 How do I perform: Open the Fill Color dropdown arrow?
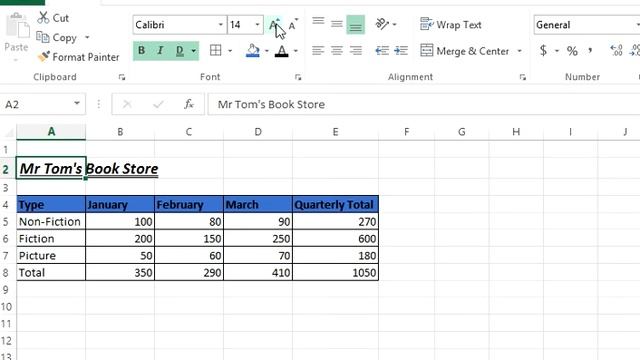(267, 51)
